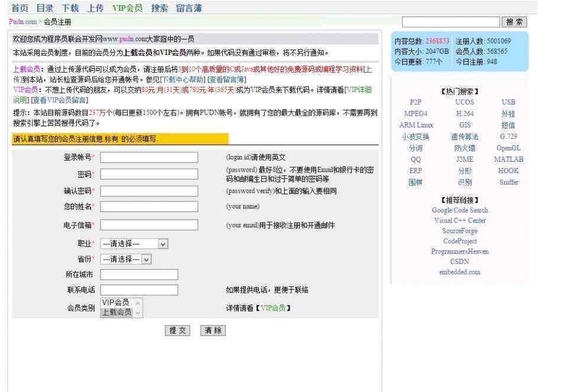
Task: Focus the 登录帐号 input field
Action: [149, 158]
